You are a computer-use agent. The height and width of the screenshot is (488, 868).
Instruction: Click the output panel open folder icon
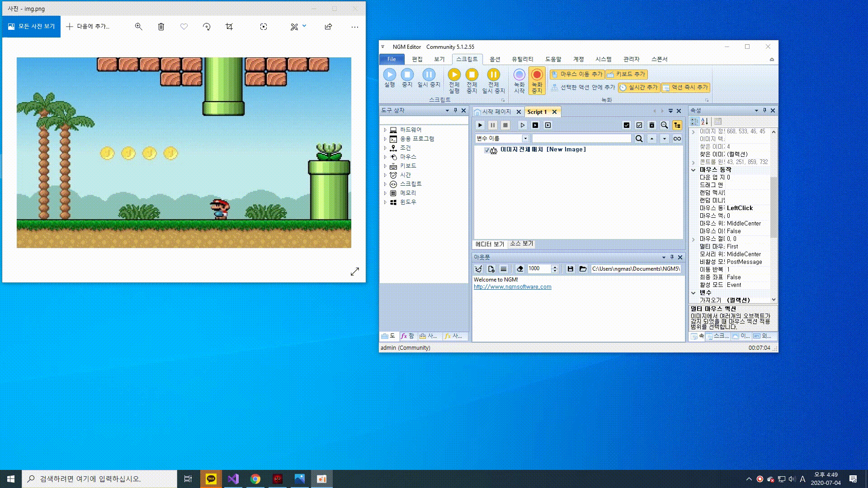point(583,269)
